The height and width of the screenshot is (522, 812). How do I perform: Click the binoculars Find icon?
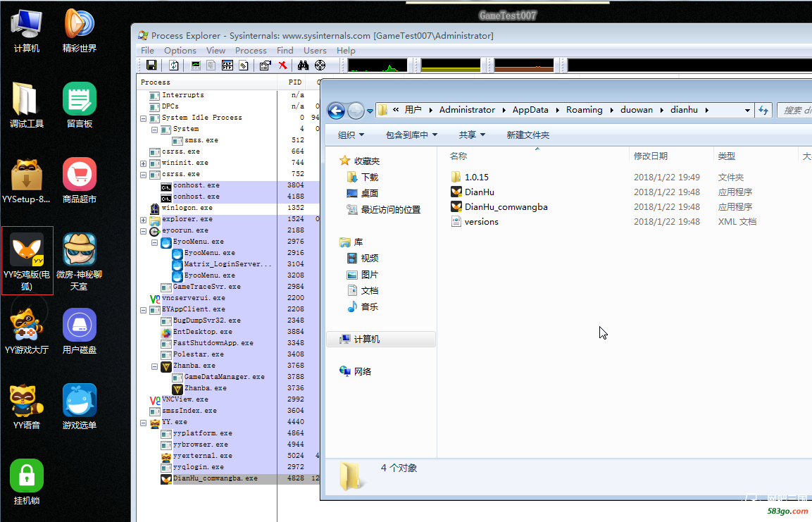tap(303, 66)
